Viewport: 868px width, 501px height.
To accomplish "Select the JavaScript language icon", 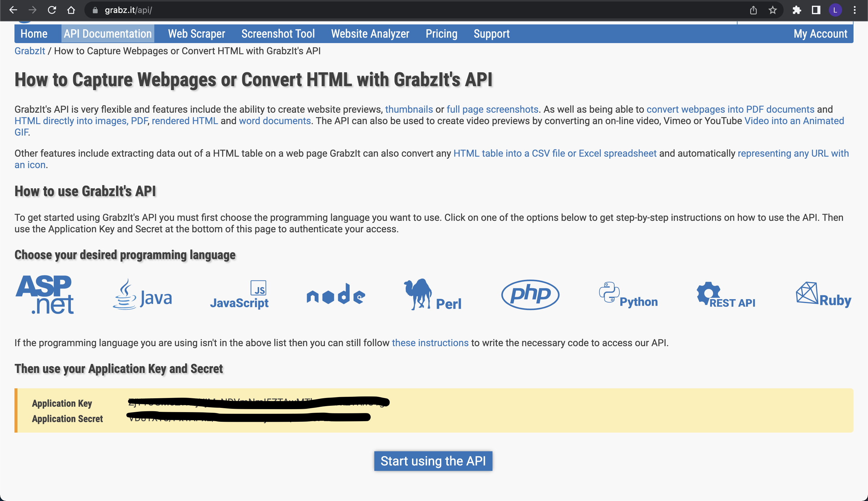I will tap(240, 295).
